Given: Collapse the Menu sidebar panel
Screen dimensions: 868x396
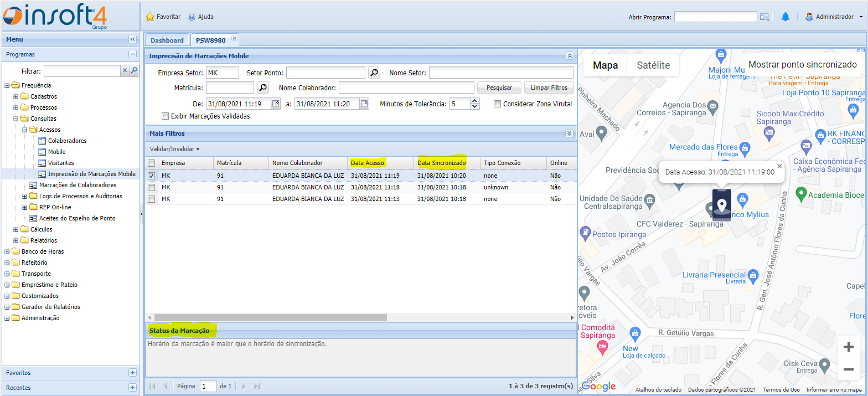Looking at the screenshot, I should (132, 39).
